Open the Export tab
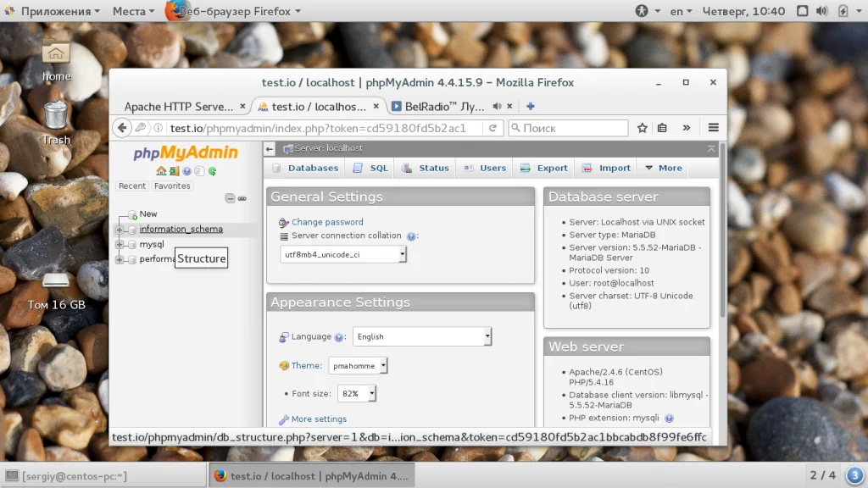Screen dimensions: 868x488 (545, 168)
